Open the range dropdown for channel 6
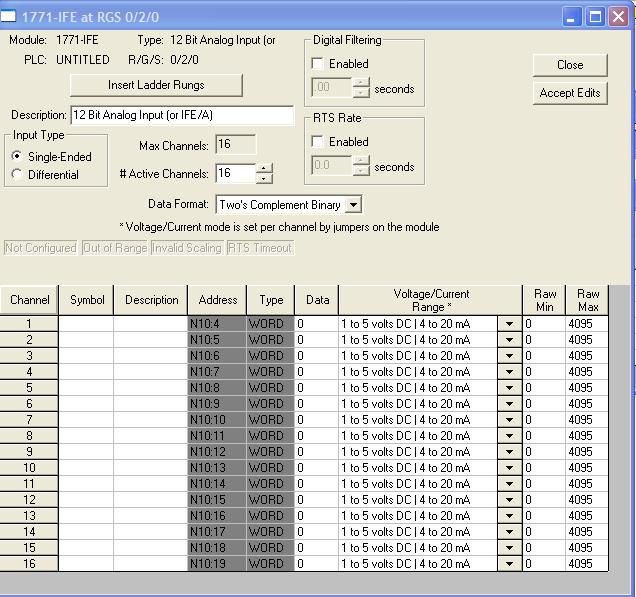 coord(509,404)
